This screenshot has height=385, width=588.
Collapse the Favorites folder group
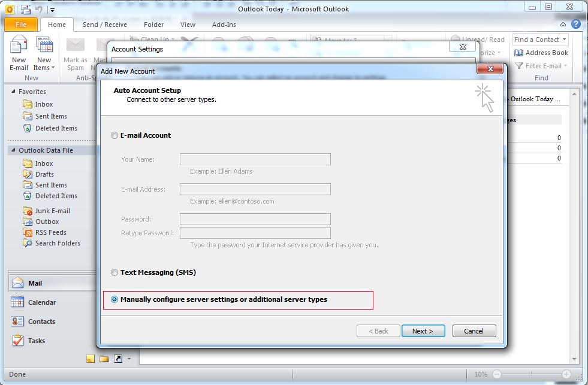point(13,92)
